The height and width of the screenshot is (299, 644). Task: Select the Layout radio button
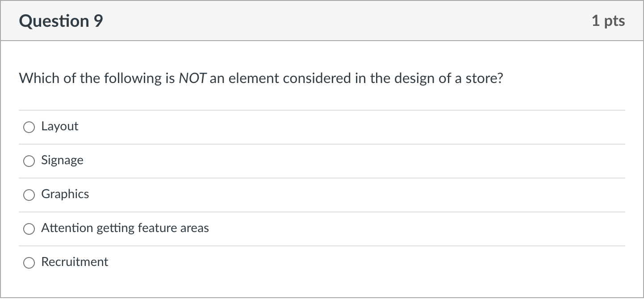pos(29,128)
